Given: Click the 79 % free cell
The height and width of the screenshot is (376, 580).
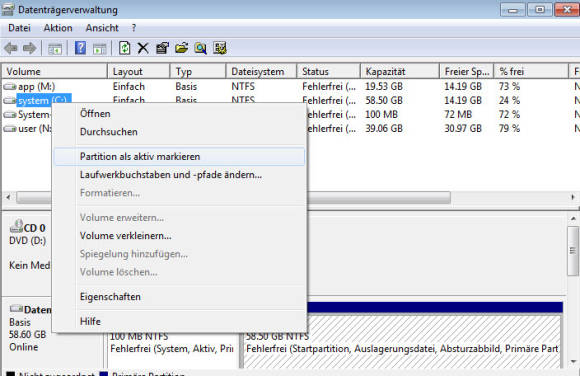Looking at the screenshot, I should click(x=509, y=129).
